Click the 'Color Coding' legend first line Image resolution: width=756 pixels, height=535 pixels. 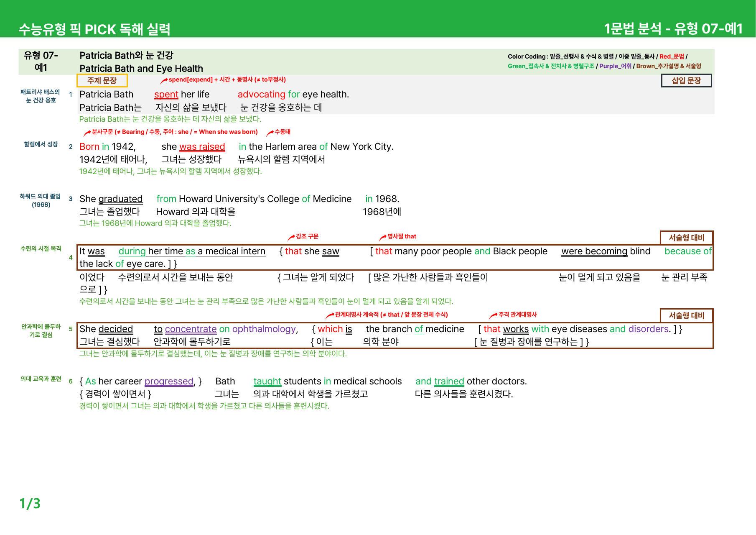coord(598,56)
